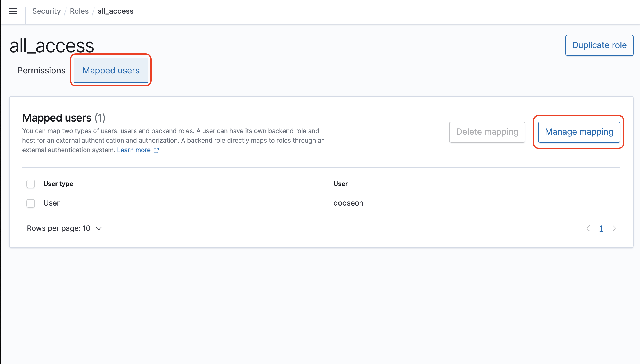
Task: Navigate to Roles breadcrumb
Action: (79, 11)
